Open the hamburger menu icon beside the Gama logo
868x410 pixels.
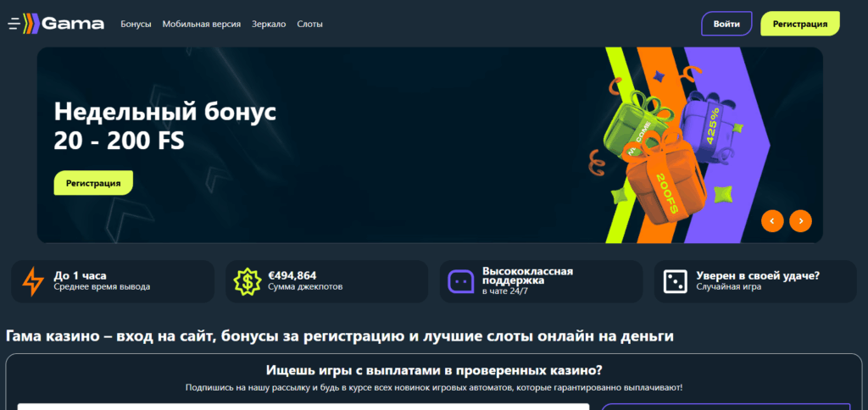click(14, 24)
